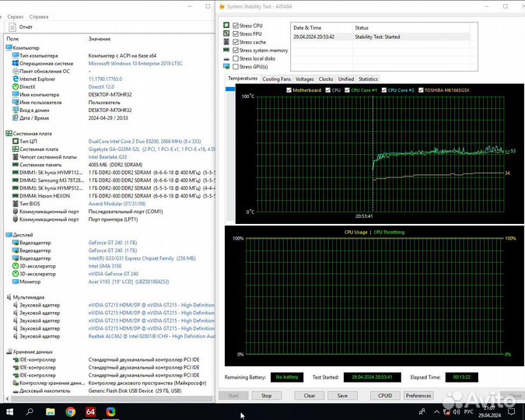Click the Internet Explorer row icon
Viewport: 525px width, 420px height.
click(16, 79)
